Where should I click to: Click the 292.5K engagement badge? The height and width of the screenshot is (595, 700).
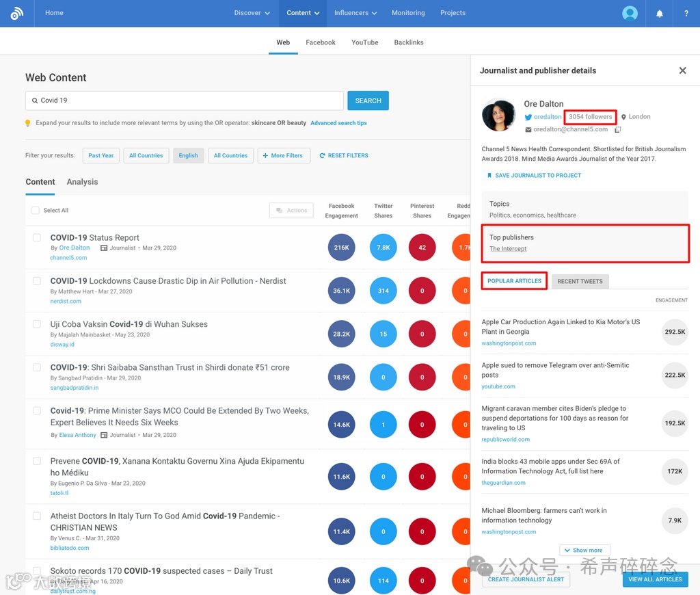pyautogui.click(x=675, y=332)
